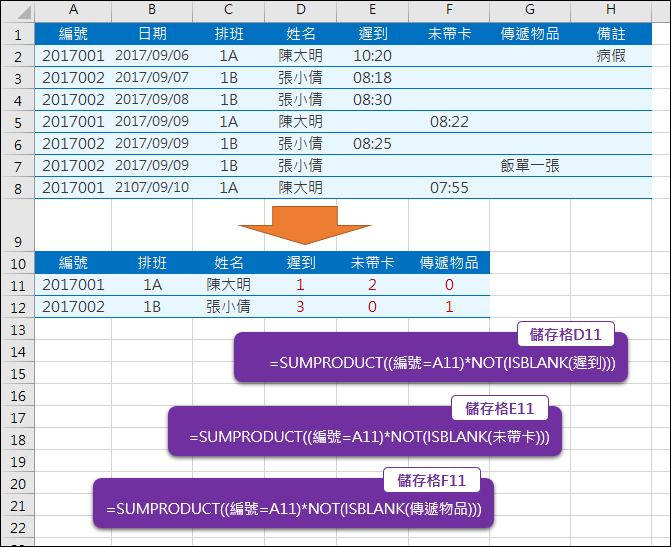
Task: Select summary cell A12 with 2017002
Action: 73,307
